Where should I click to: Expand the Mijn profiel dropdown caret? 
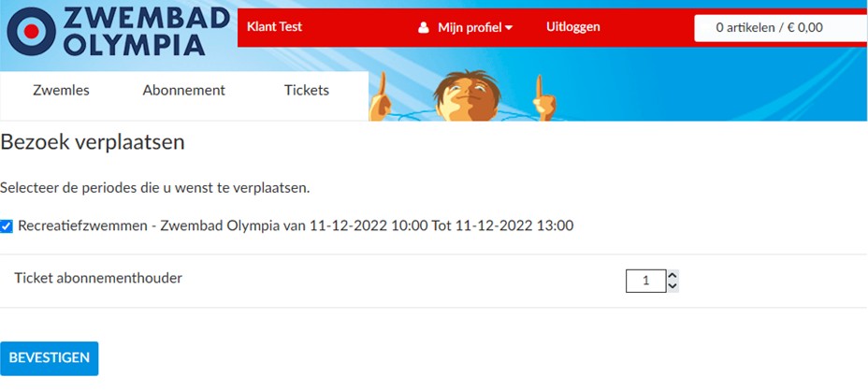point(508,28)
